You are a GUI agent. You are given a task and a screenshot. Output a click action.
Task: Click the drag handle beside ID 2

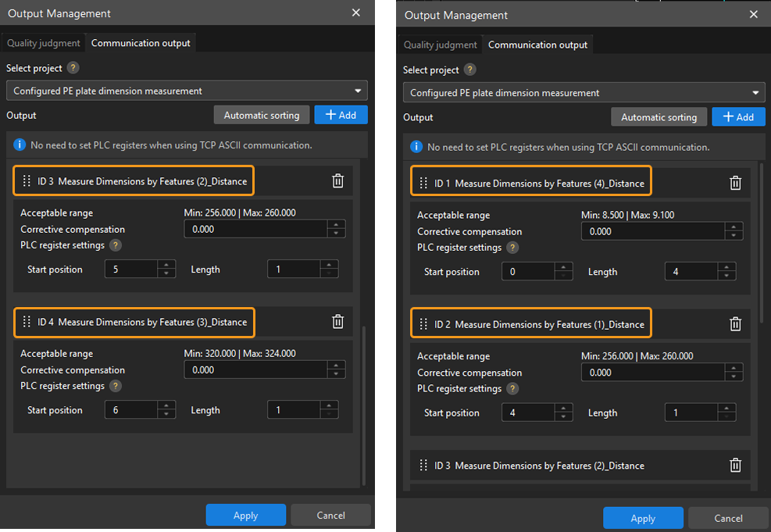pos(423,324)
